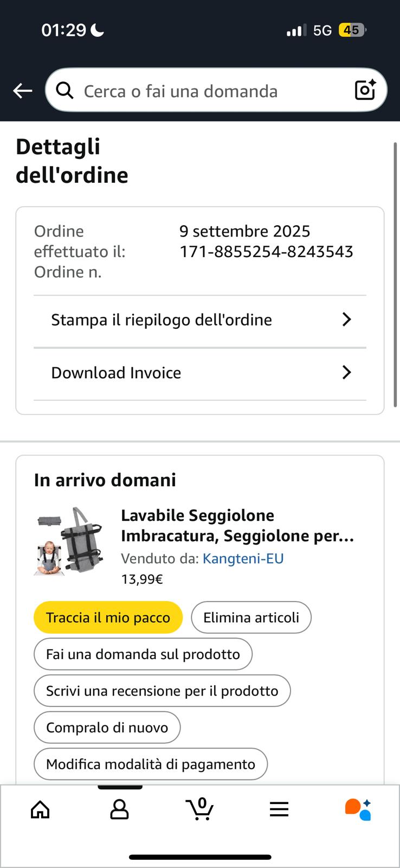Expand Download Invoice chevron
400x868 pixels.
347,372
